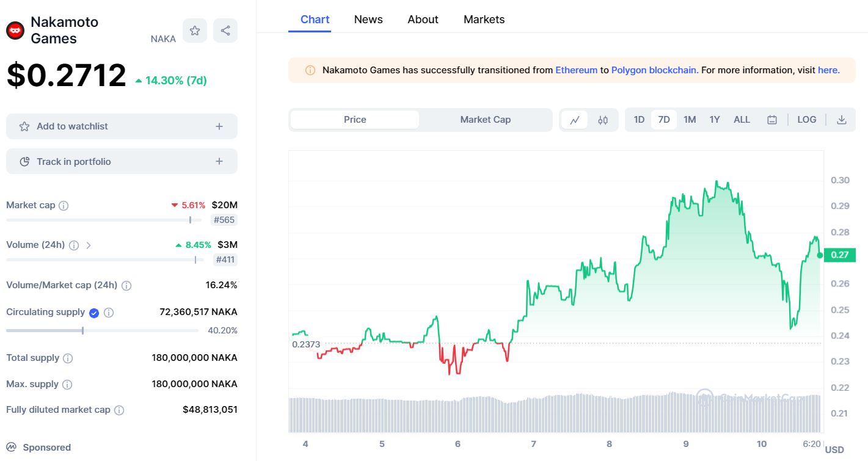Click the Circulating supply progress bar
868x461 pixels.
102,331
